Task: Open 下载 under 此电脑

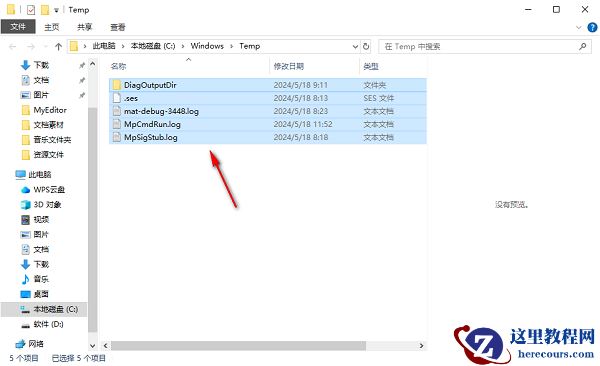Action: pyautogui.click(x=41, y=264)
